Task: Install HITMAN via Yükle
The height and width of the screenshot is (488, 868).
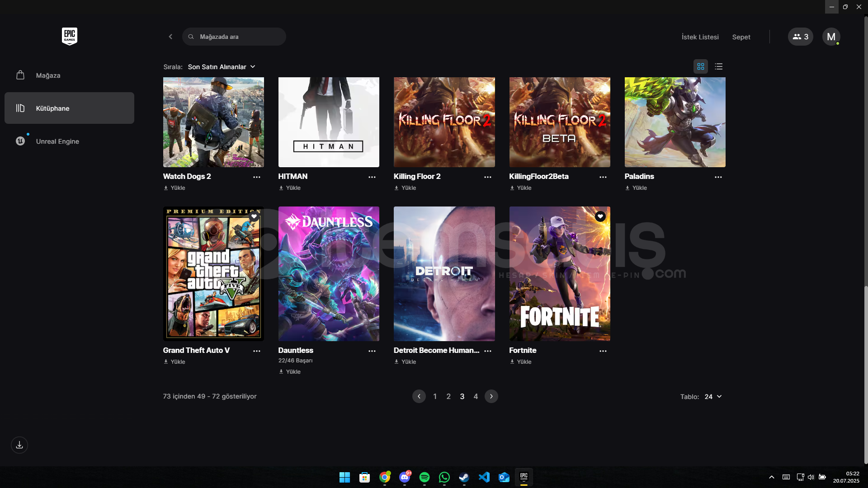Action: coord(290,188)
